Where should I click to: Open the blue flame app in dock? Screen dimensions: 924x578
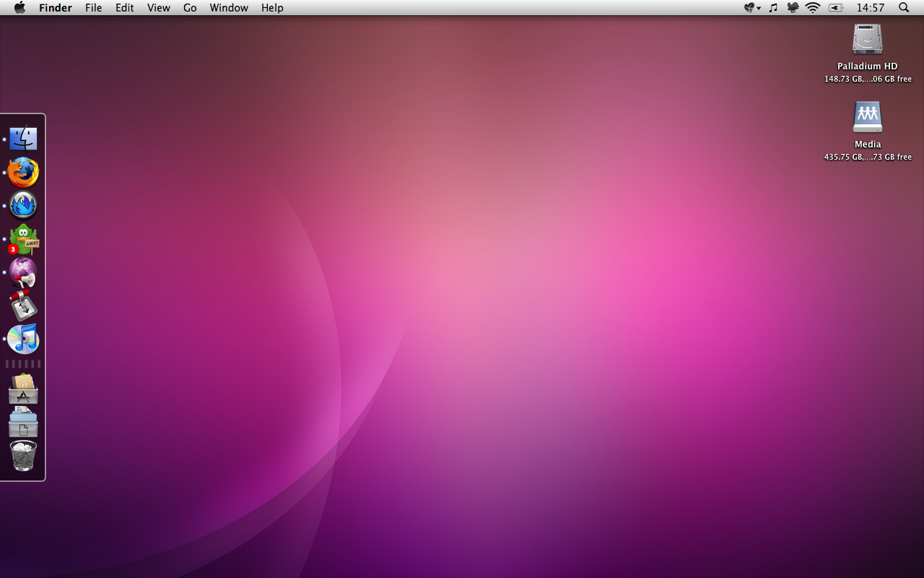(x=23, y=206)
